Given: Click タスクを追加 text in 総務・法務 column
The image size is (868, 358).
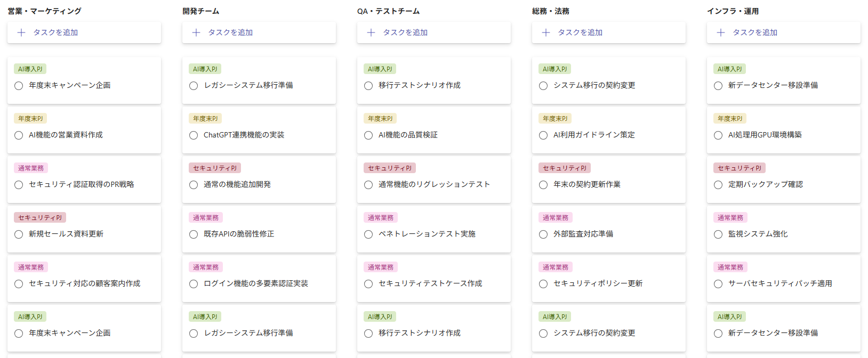Looking at the screenshot, I should (x=580, y=32).
